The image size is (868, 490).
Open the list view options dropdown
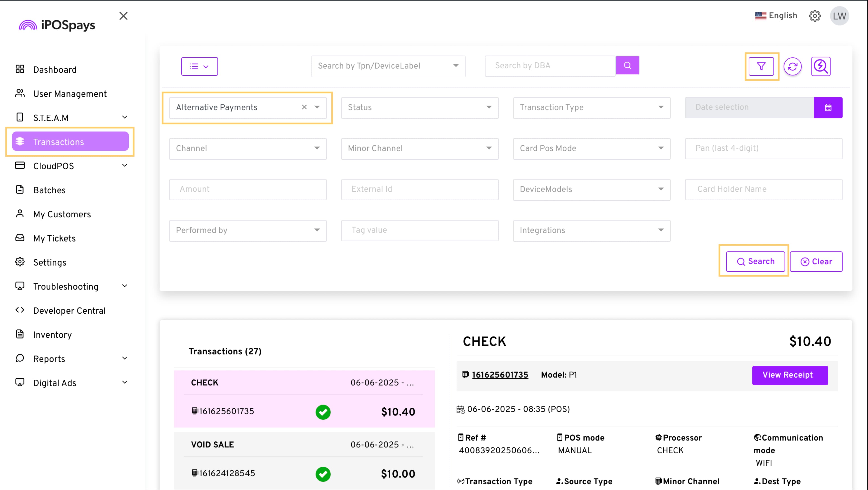click(x=199, y=66)
